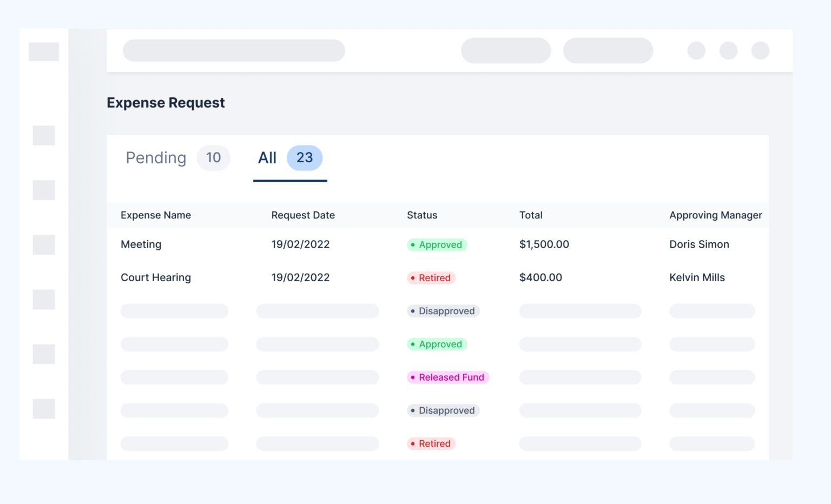Sort by the Request Date column header

303,215
